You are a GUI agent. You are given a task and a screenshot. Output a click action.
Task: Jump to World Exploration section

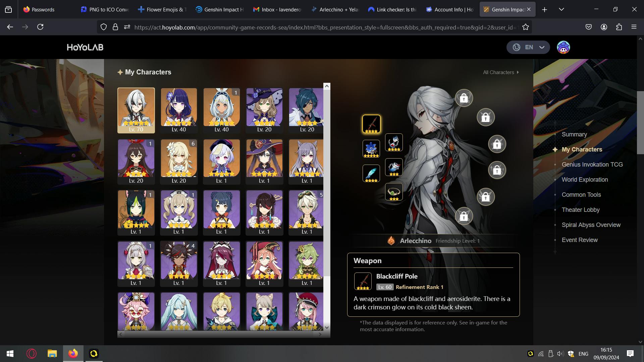[x=584, y=180]
